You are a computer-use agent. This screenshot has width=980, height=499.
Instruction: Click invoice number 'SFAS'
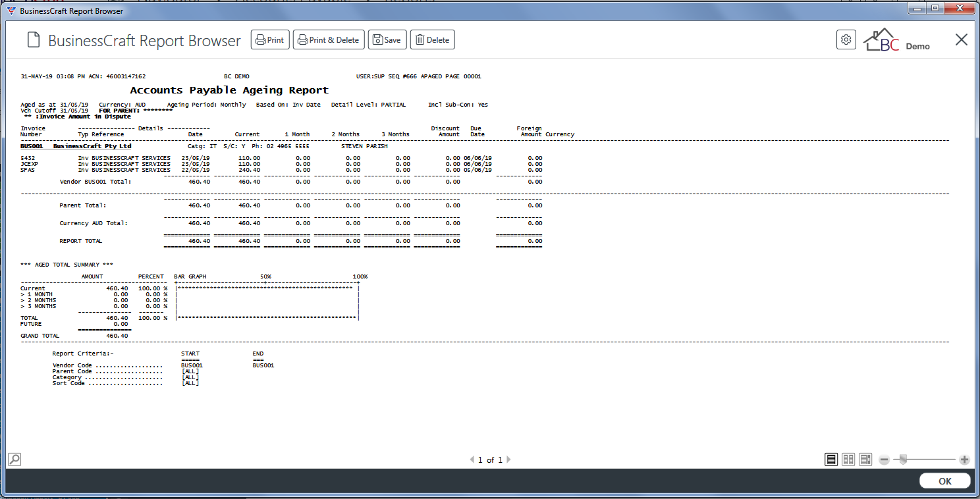point(28,170)
